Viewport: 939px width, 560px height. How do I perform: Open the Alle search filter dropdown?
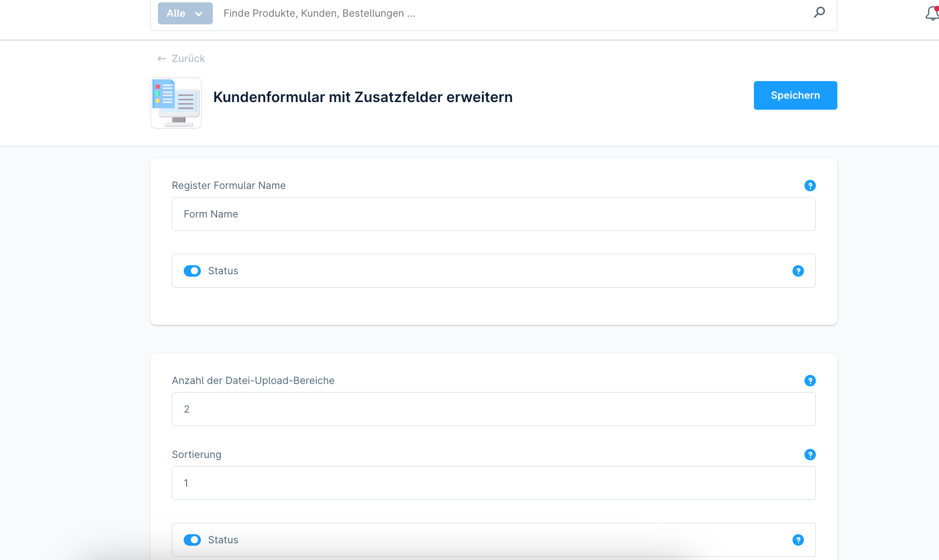pos(185,13)
